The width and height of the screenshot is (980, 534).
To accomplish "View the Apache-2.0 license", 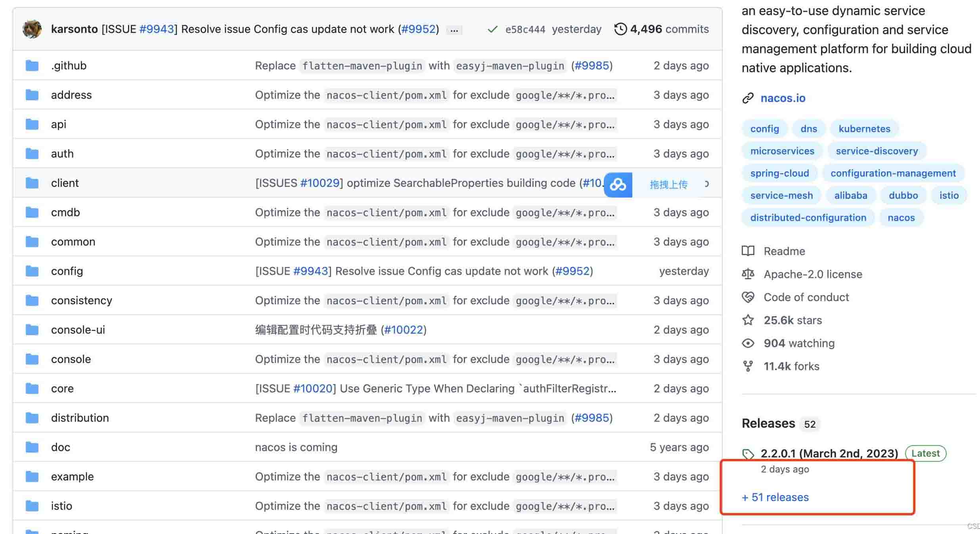I will pyautogui.click(x=813, y=274).
